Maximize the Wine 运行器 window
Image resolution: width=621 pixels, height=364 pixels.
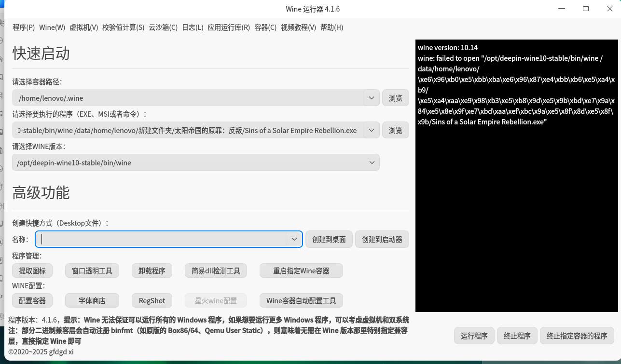[586, 9]
